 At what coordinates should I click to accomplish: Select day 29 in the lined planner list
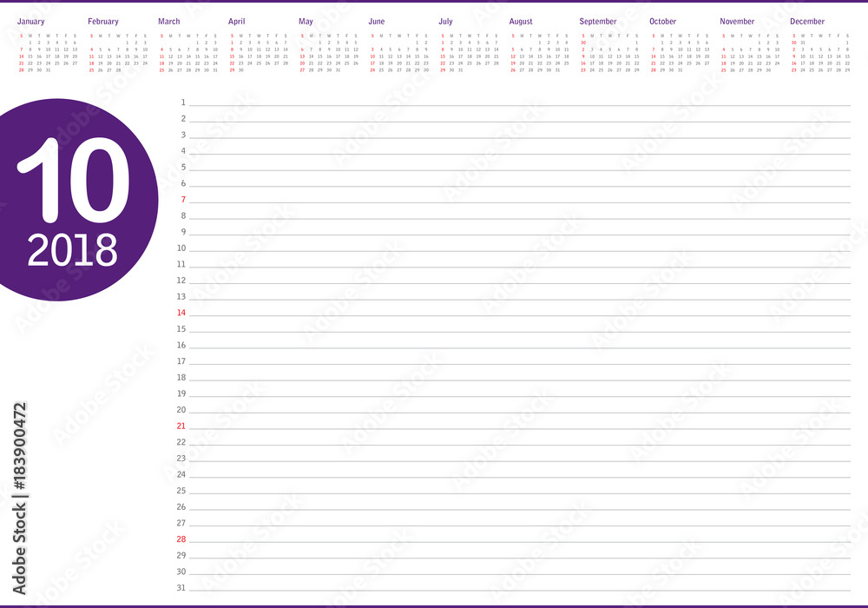tap(181, 555)
